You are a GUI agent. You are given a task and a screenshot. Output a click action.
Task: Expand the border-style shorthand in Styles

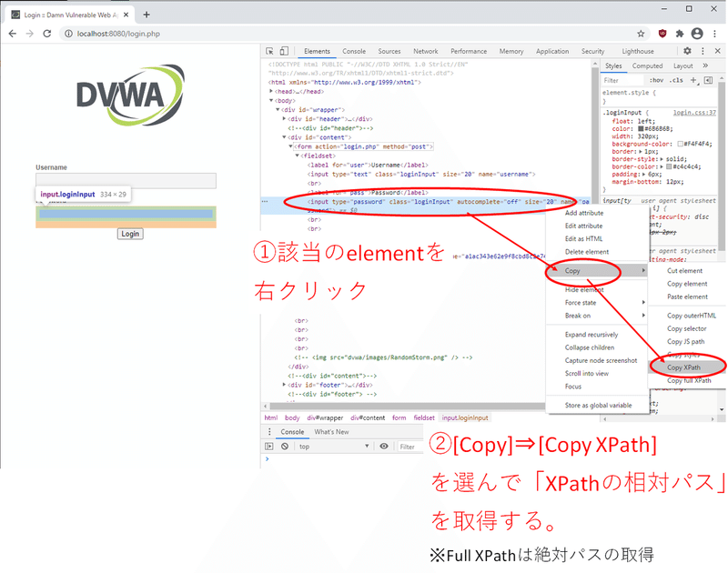662,159
